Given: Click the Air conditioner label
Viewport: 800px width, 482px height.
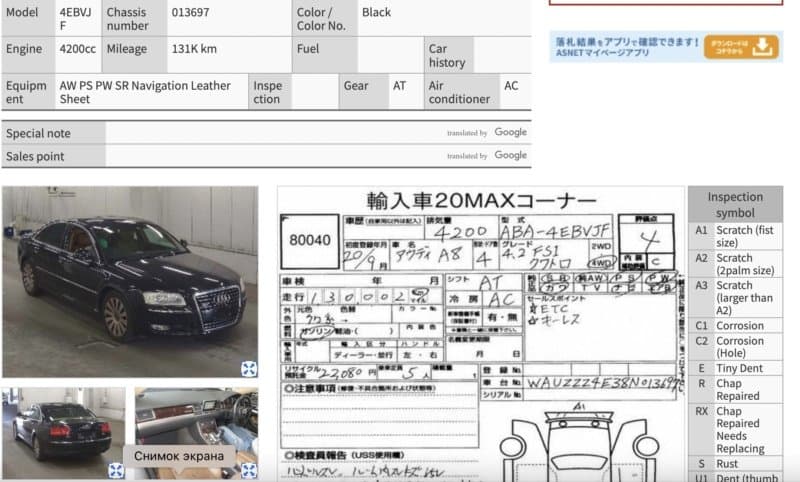Looking at the screenshot, I should [x=459, y=92].
